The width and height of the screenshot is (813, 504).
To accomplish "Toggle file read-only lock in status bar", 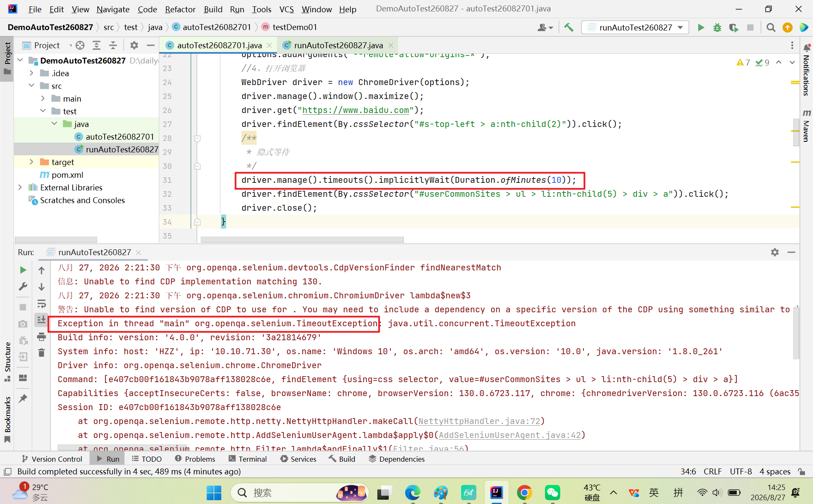I will [x=802, y=471].
